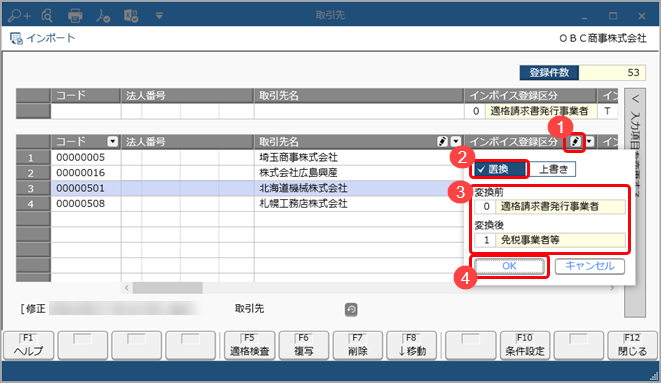The image size is (661, 383).
Task: Click the F7 削除 button
Action: [358, 345]
